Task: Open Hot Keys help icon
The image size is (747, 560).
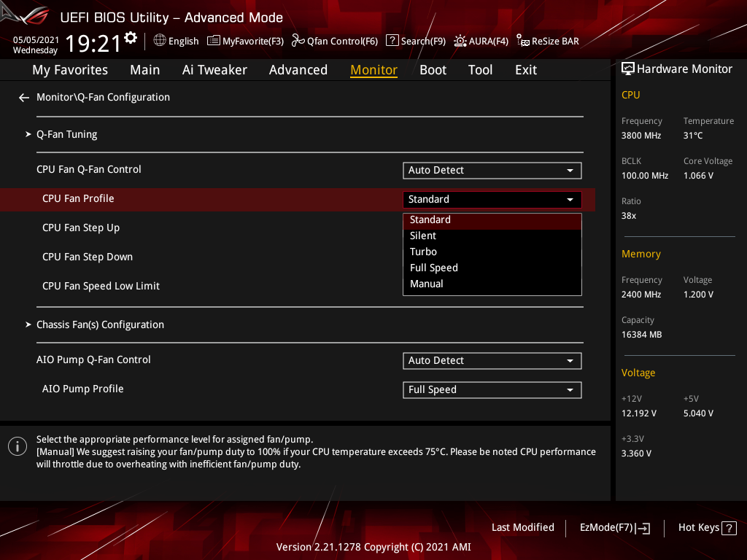Action: click(x=728, y=528)
